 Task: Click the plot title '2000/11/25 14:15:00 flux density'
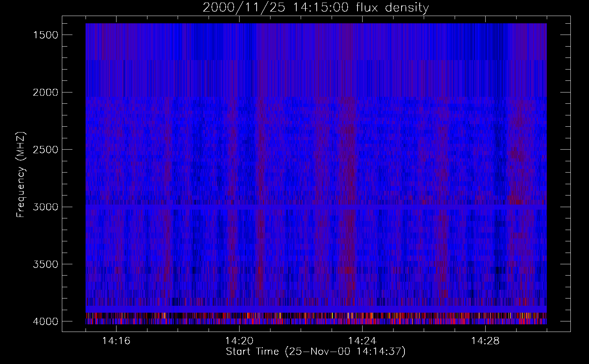click(x=316, y=8)
